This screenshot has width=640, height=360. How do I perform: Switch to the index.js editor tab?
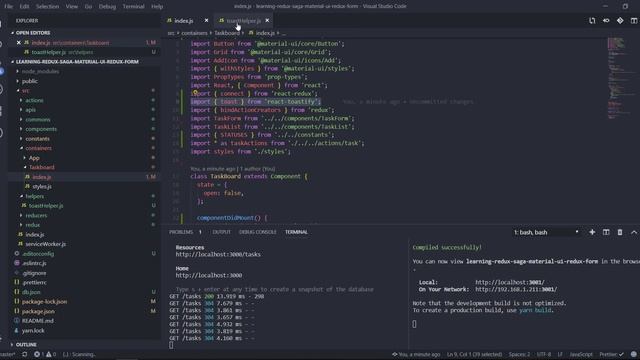click(188, 20)
